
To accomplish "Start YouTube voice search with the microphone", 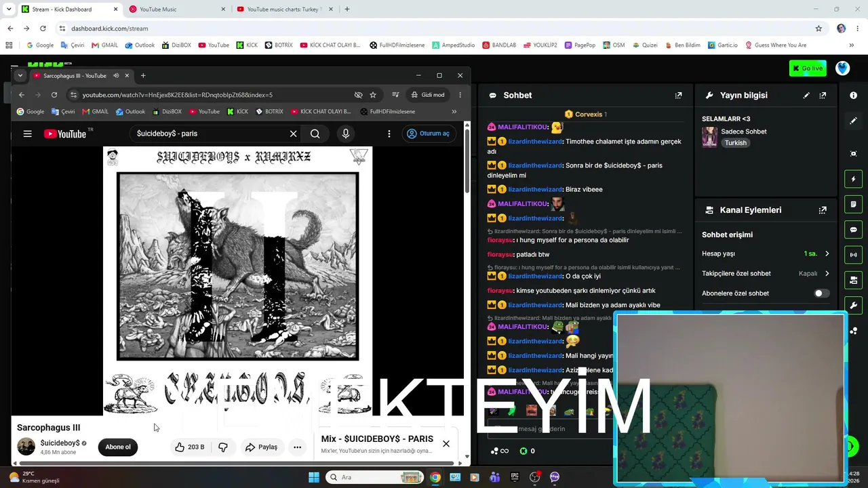I will [x=346, y=134].
